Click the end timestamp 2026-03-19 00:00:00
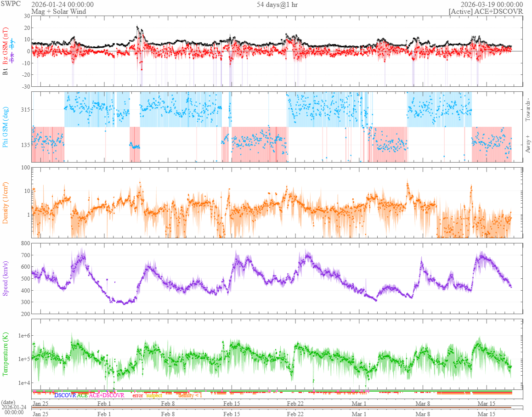This screenshot has width=532, height=417. coord(492,5)
